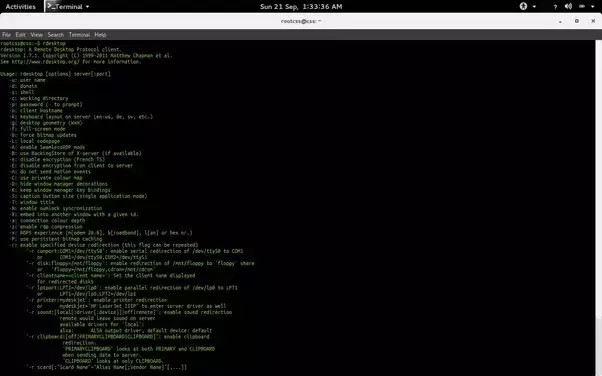Screen dimensions: 602x376
Task: Click the '-g: desktop geometry (WxH)' line
Action: (46, 123)
